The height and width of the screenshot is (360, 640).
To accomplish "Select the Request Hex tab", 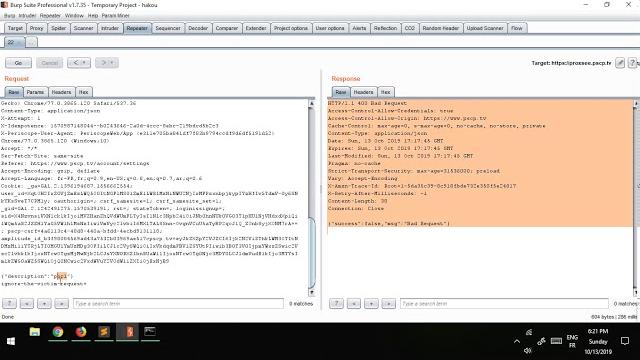I will tap(84, 92).
